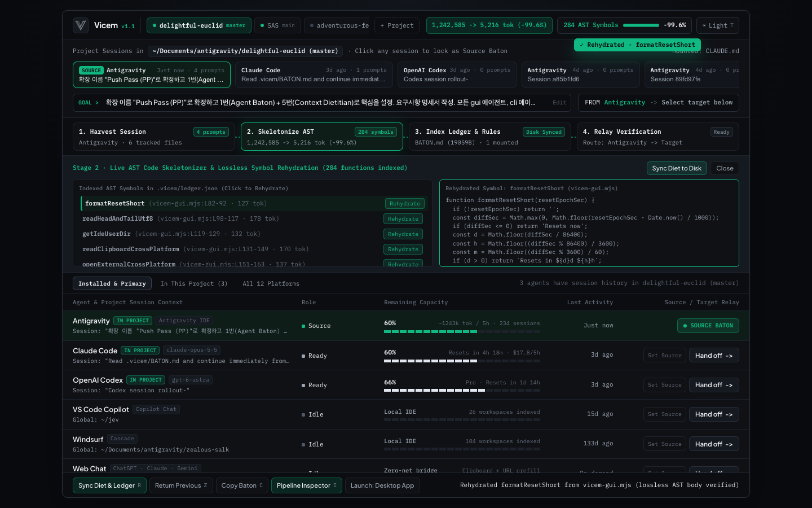Pick the Antigravity Session a85b1fd6 card
This screenshot has height=508, width=812.
pos(580,75)
